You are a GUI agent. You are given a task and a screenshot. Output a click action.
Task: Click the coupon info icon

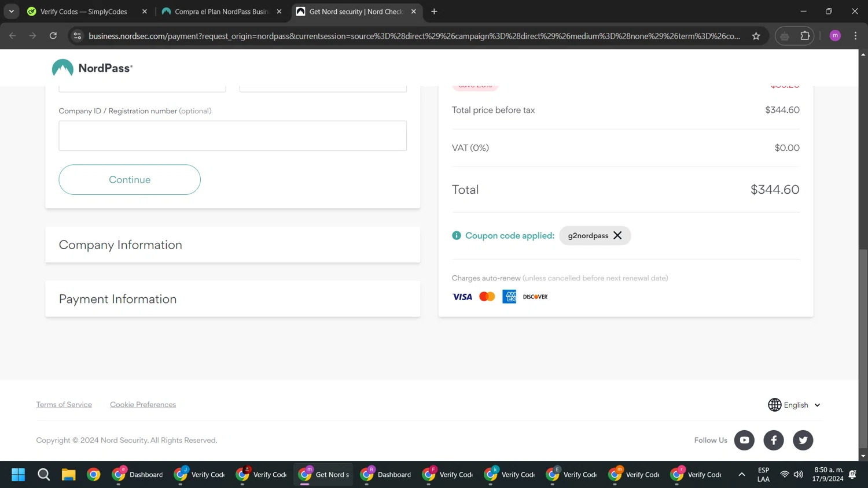pos(457,235)
